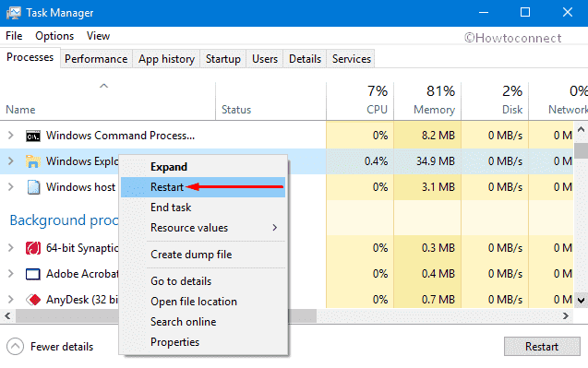
Task: Sort by the Status column header
Action: pyautogui.click(x=270, y=101)
